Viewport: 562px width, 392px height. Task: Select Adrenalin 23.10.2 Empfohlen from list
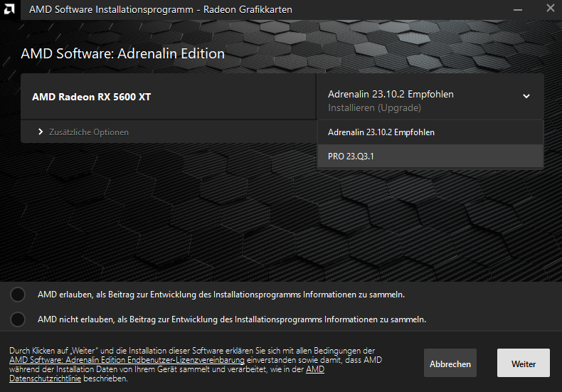(430, 132)
